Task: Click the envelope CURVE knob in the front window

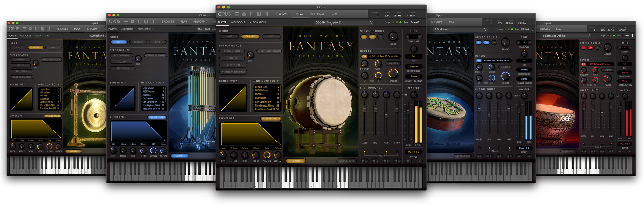Action: coord(223,155)
